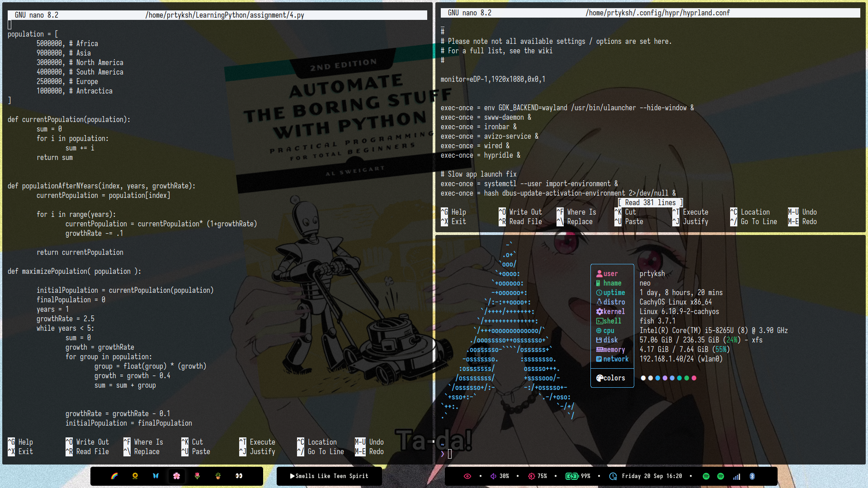Switch to the potted plant workspace
The height and width of the screenshot is (488, 868).
218,476
